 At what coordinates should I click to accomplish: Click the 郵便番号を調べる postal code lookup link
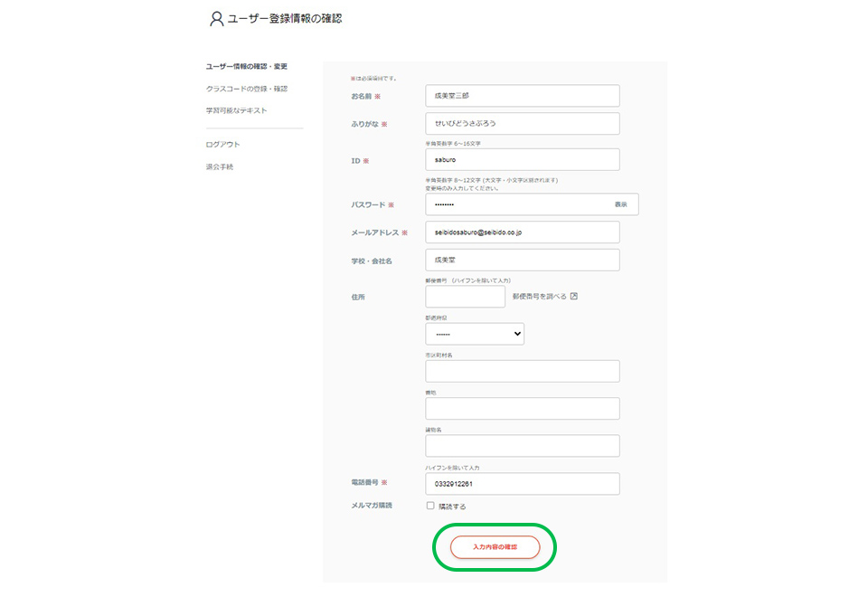pos(539,296)
